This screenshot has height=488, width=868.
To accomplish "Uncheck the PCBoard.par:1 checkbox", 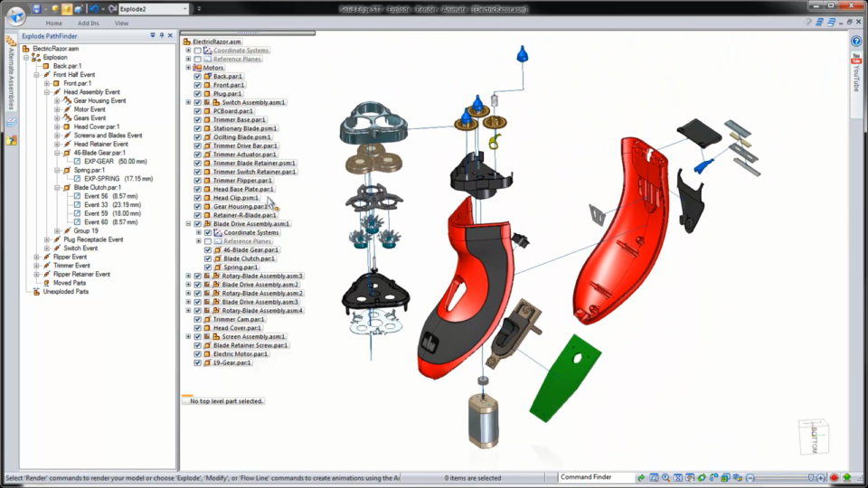I will point(197,110).
